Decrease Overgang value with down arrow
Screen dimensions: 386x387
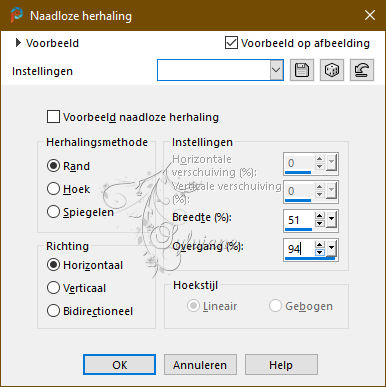pos(320,253)
